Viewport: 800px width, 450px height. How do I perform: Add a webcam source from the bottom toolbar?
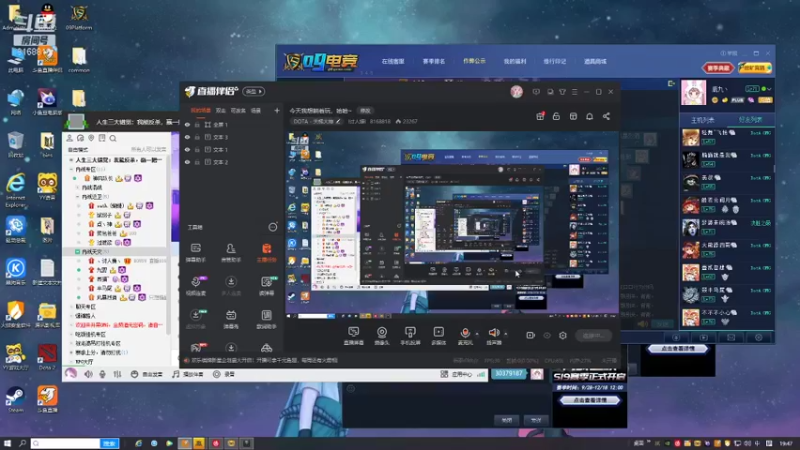tap(382, 336)
